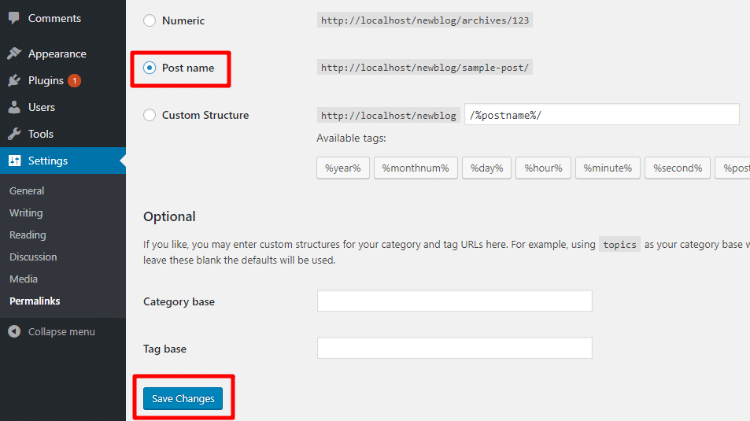Click the Collapse menu arrow icon
This screenshot has height=421, width=750.
point(14,332)
